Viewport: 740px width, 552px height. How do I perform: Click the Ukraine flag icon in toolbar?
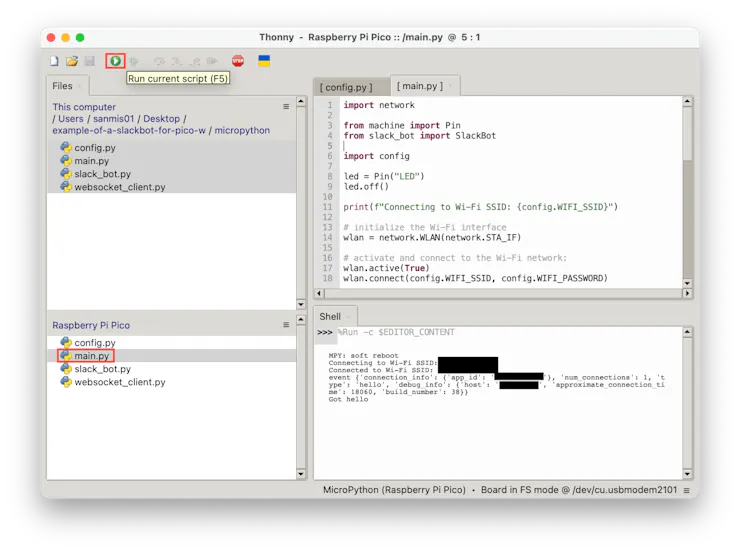pyautogui.click(x=264, y=61)
